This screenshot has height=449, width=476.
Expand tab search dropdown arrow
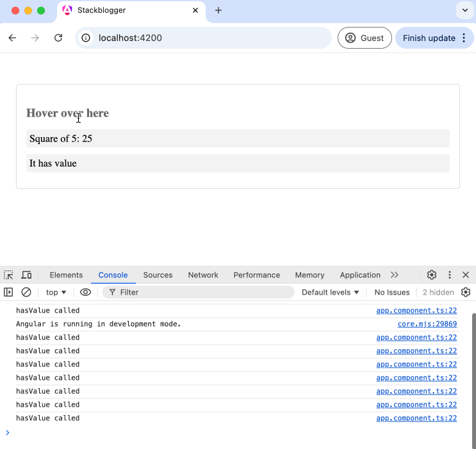pos(464,10)
